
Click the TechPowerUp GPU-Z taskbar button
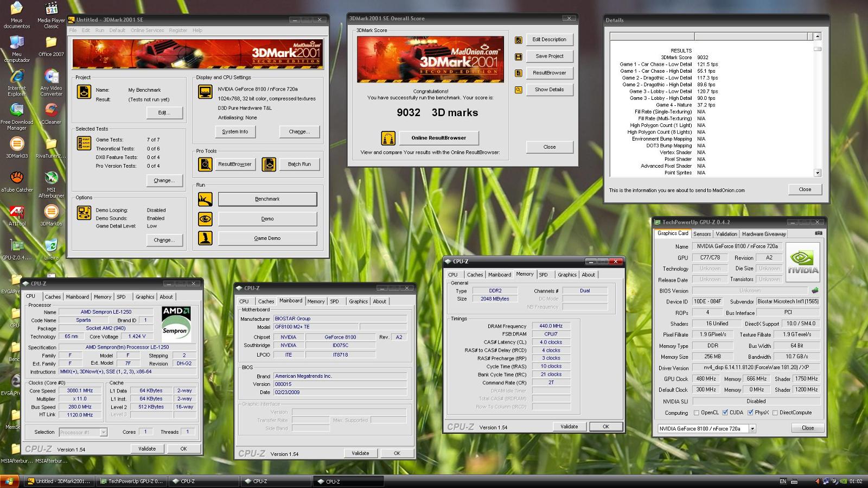click(132, 481)
